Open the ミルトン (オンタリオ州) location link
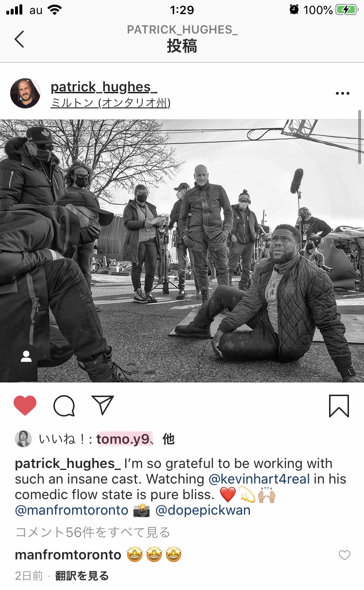 pyautogui.click(x=111, y=103)
